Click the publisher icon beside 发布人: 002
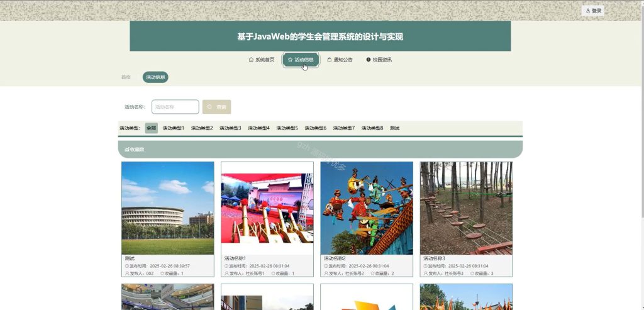This screenshot has width=644, height=310. click(x=127, y=274)
